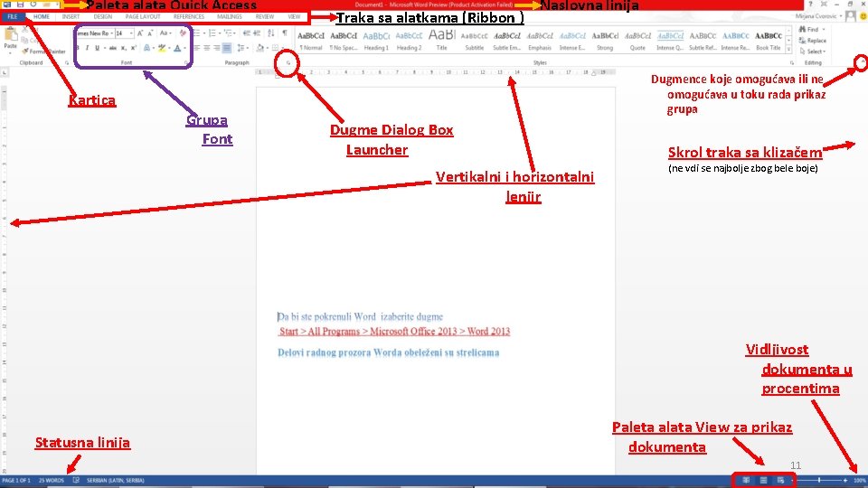Screen dimensions: 868x488
Task: Toggle Italic formatting
Action: click(x=87, y=48)
